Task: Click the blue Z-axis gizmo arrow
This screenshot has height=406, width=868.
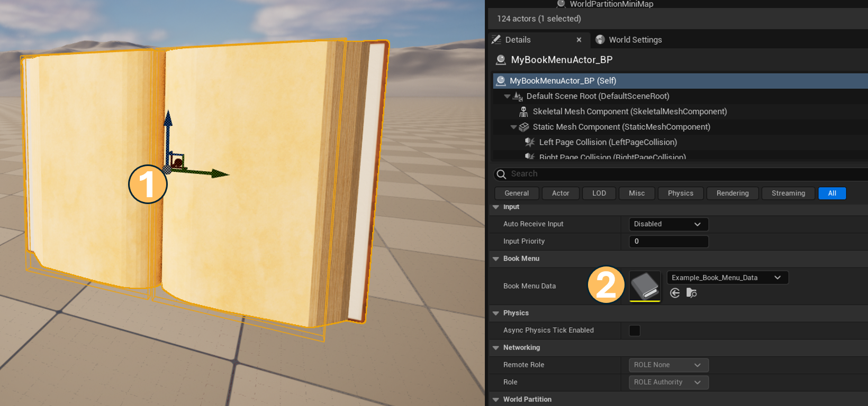Action: coord(168,119)
